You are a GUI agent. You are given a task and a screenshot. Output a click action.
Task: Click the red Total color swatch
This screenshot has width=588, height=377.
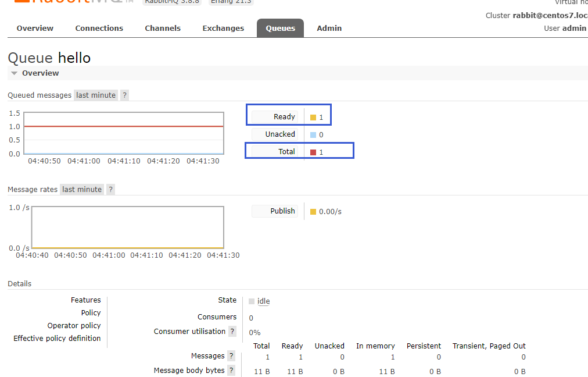(313, 152)
